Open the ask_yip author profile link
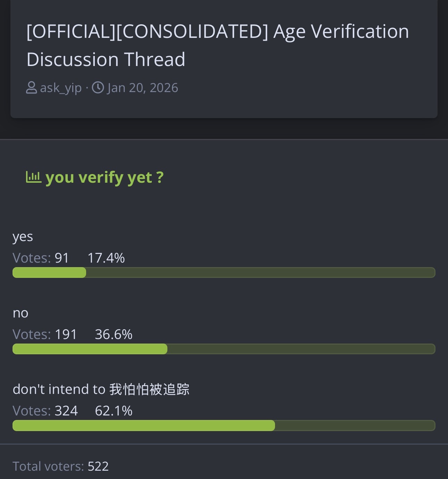448x479 pixels. tap(61, 88)
